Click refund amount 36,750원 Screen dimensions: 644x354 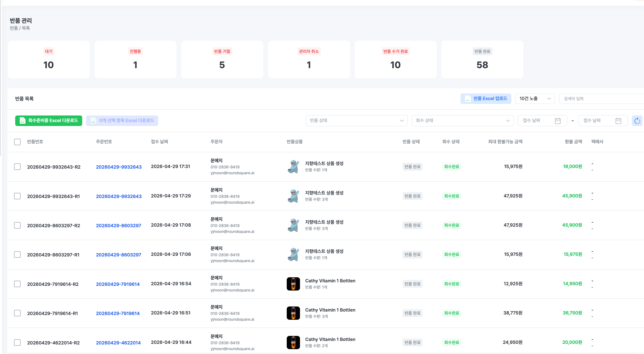click(572, 313)
